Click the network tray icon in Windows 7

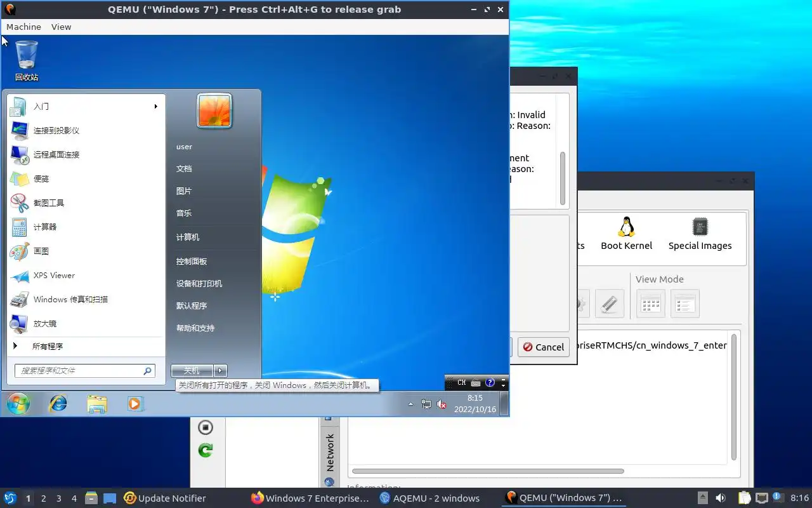(x=426, y=404)
